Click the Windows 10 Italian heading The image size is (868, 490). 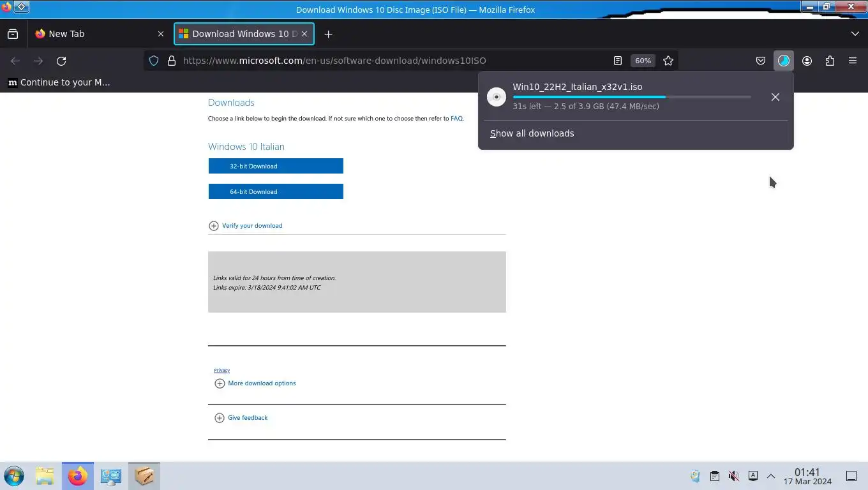pos(246,146)
